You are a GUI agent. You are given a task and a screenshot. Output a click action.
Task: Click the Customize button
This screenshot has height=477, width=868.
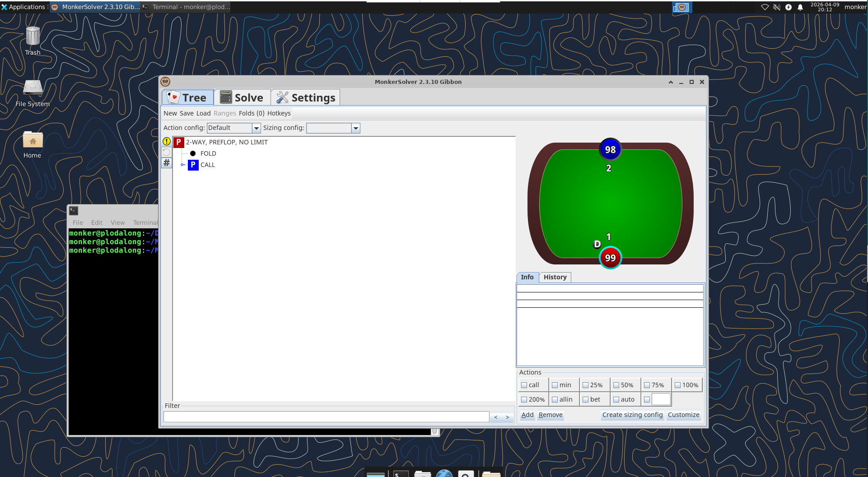pos(683,415)
